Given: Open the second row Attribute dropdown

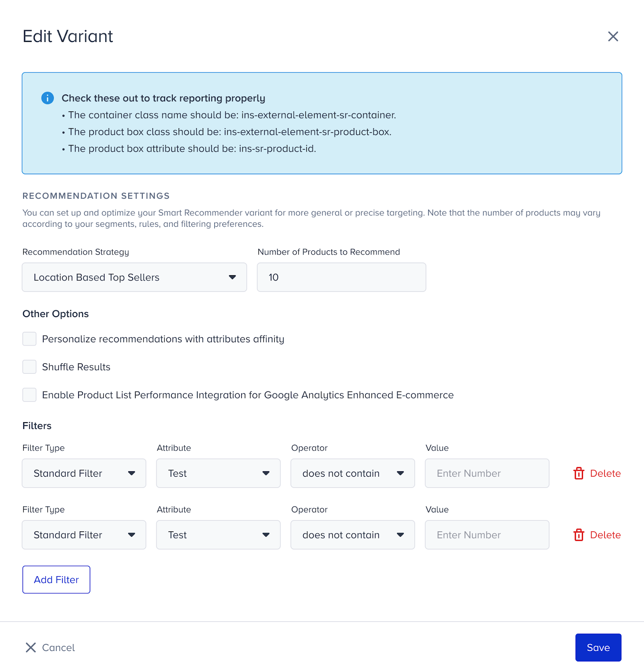Looking at the screenshot, I should coord(218,535).
